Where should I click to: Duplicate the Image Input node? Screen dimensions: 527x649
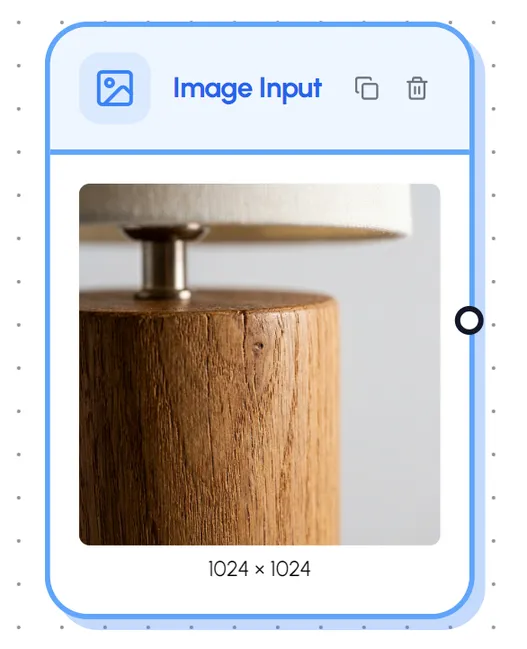tap(366, 88)
